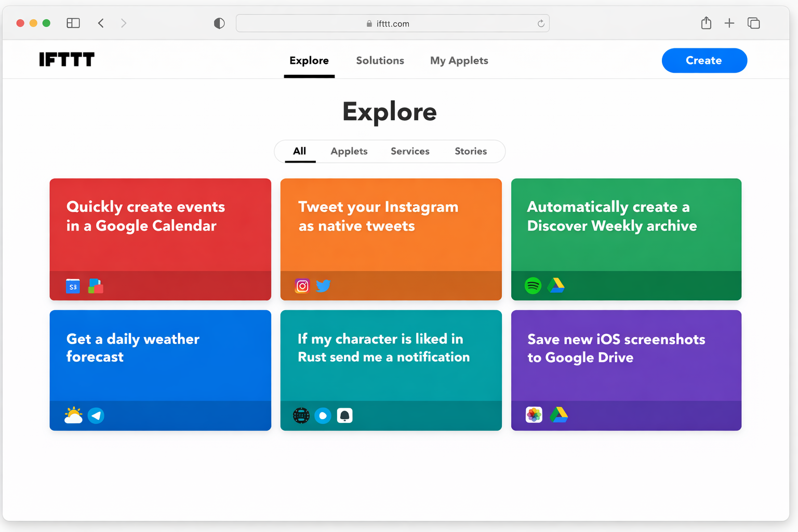Screen dimensions: 798x532
Task: Select the Stories filter tab
Action: click(471, 151)
